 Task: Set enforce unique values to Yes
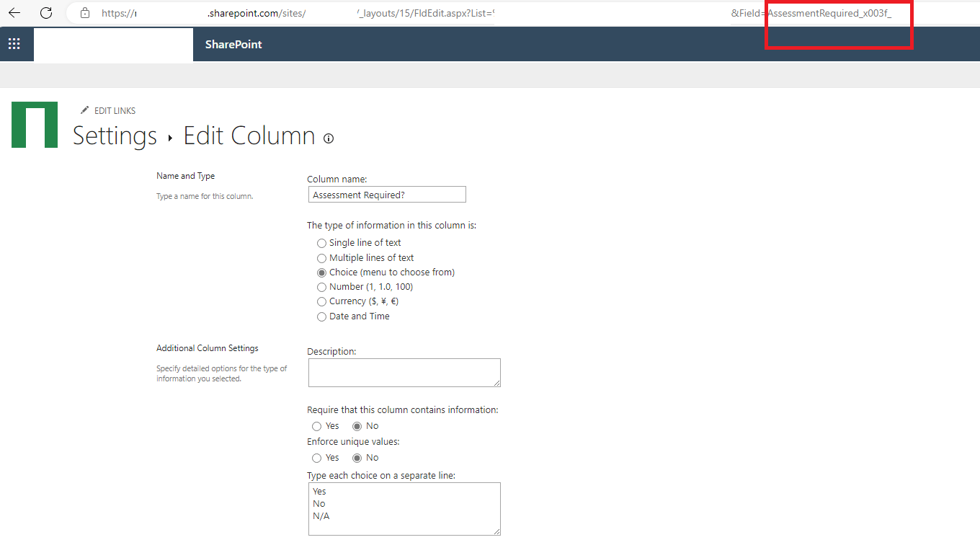[x=316, y=458]
